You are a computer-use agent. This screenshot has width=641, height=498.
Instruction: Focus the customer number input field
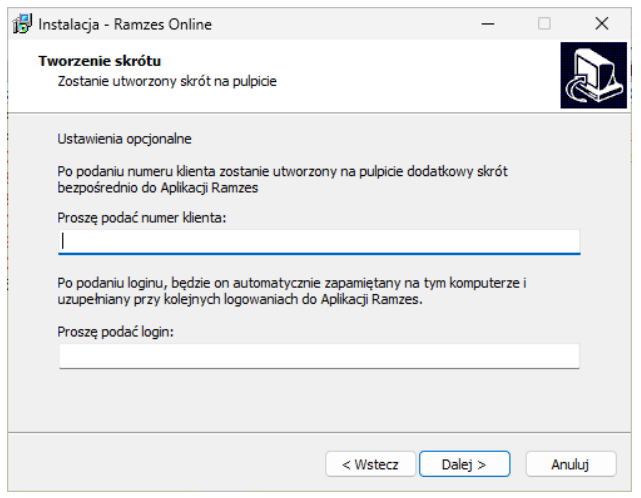coord(319,242)
